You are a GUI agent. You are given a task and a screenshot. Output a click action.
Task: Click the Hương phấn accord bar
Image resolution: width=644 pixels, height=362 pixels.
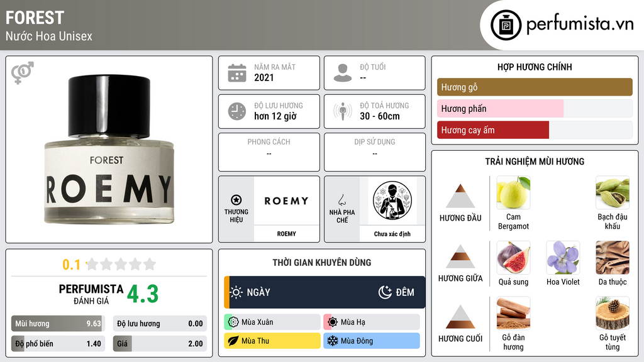tap(535, 109)
